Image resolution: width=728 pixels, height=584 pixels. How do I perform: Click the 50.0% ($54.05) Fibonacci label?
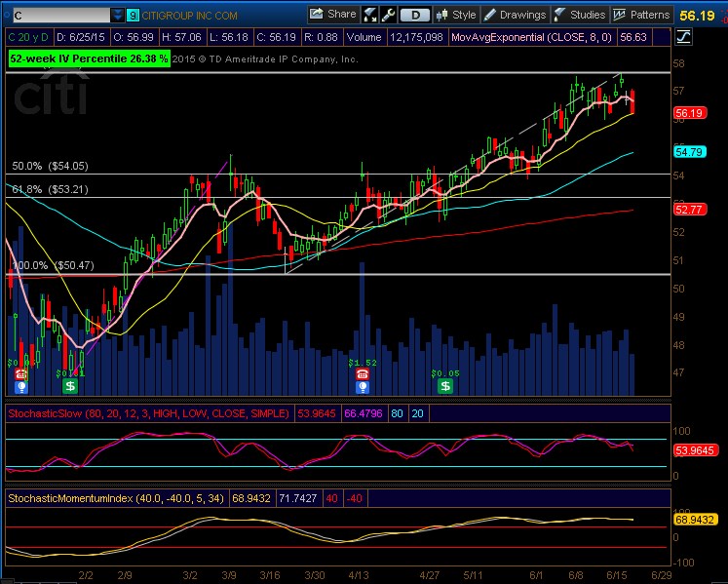point(50,166)
